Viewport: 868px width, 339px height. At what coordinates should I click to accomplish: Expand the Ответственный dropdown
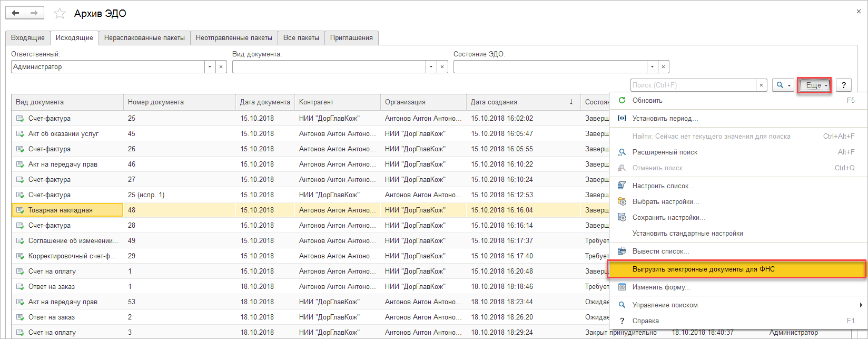pos(210,67)
